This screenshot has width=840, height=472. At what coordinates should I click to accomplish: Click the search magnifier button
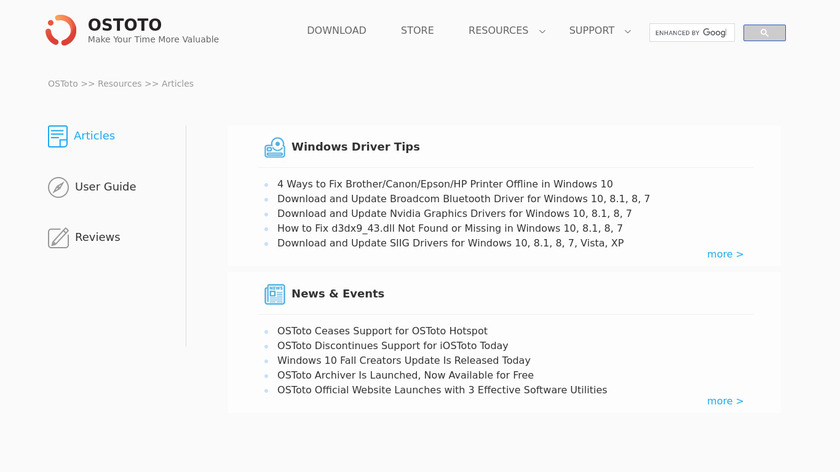click(764, 33)
